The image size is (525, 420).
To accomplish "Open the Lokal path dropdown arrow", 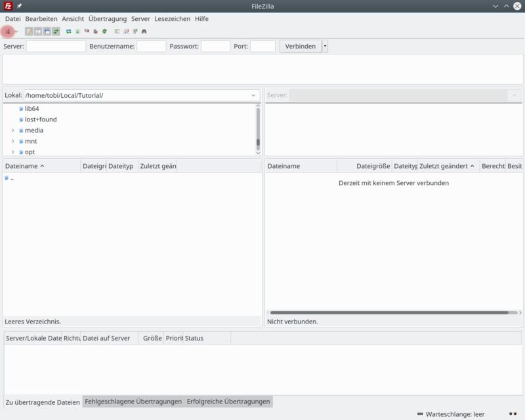I will (253, 95).
